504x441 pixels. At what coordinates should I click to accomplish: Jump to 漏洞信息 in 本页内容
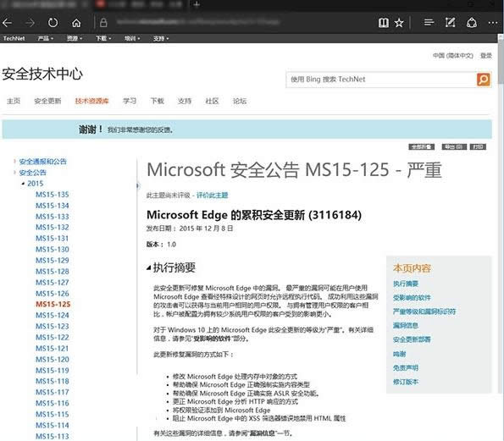click(406, 326)
